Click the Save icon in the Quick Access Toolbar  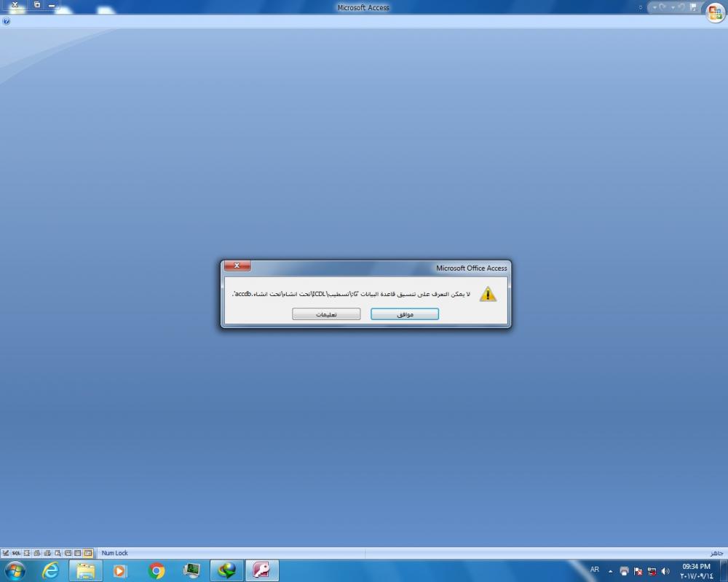(x=693, y=7)
